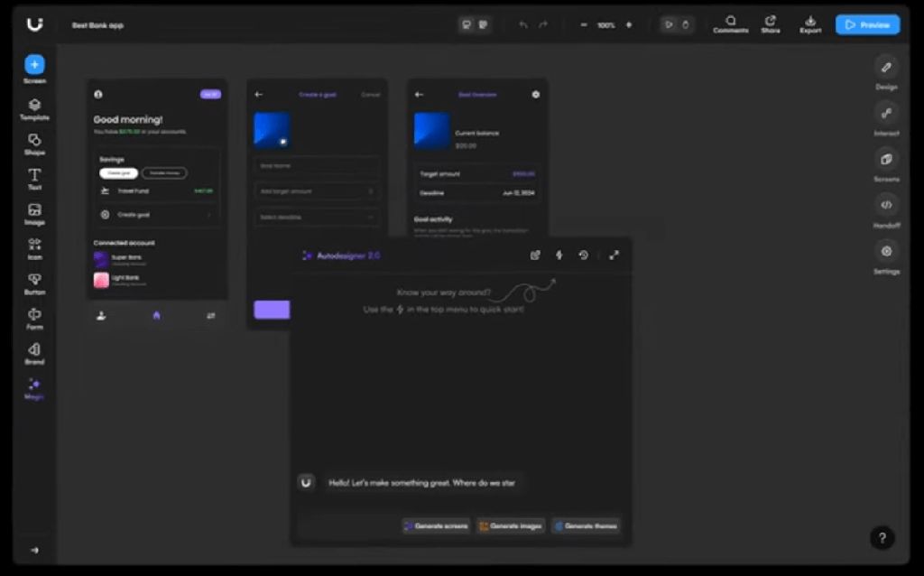Image resolution: width=924 pixels, height=576 pixels.
Task: Expand Autodesigner panel to fullscreen
Action: pos(614,255)
